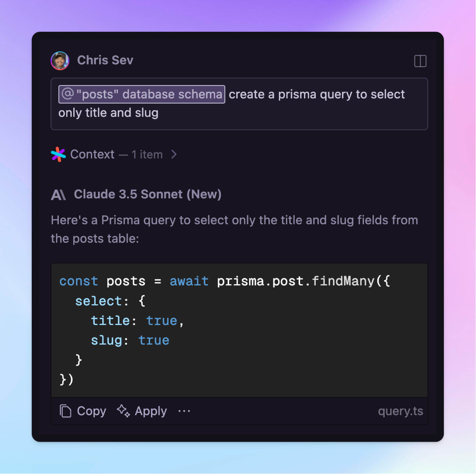
Task: Focus the prompt text after the mention
Action: pos(316,94)
